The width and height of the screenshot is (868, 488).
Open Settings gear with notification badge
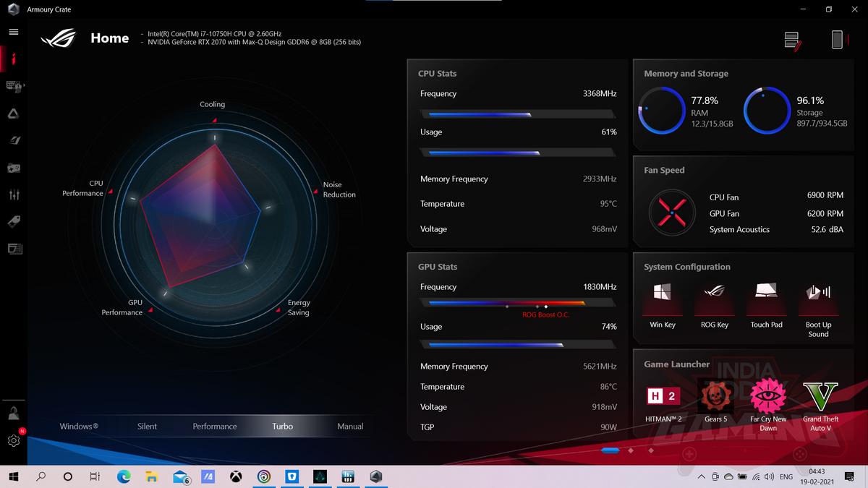[14, 440]
